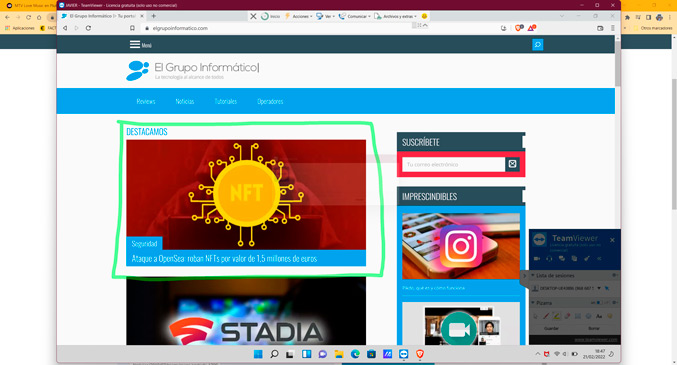The height and width of the screenshot is (365, 677).
Task: Open the Tutoriales navigation item
Action: click(226, 102)
